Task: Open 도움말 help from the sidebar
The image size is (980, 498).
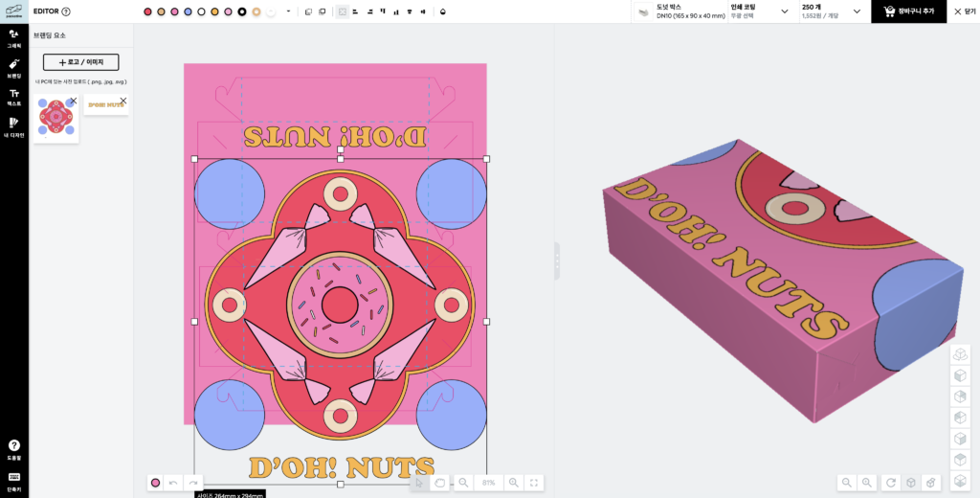Action: coord(13,449)
